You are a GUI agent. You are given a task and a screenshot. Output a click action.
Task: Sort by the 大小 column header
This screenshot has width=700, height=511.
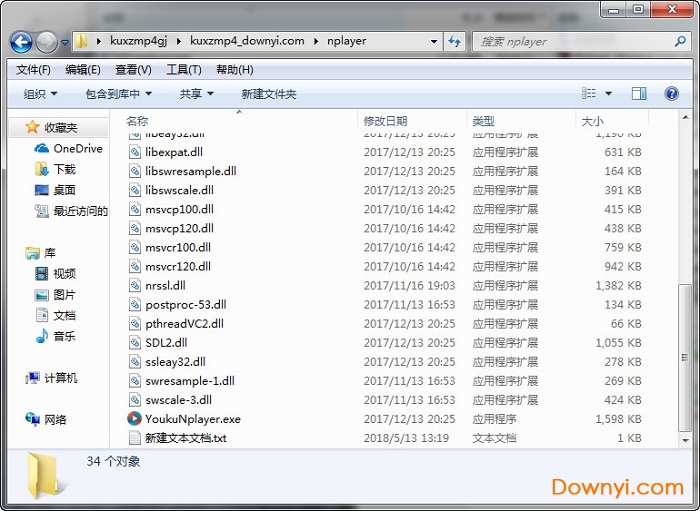coord(592,121)
